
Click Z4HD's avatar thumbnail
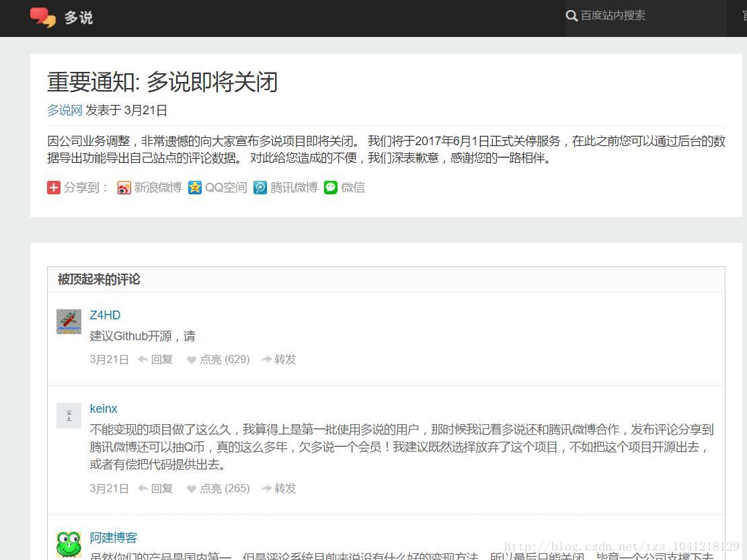click(69, 322)
